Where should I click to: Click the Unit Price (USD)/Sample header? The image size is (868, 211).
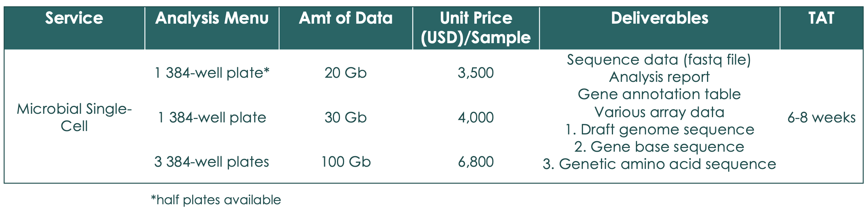point(476,28)
